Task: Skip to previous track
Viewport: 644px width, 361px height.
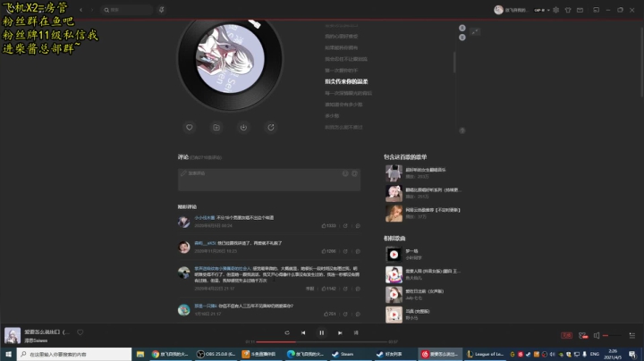Action: 303,332
